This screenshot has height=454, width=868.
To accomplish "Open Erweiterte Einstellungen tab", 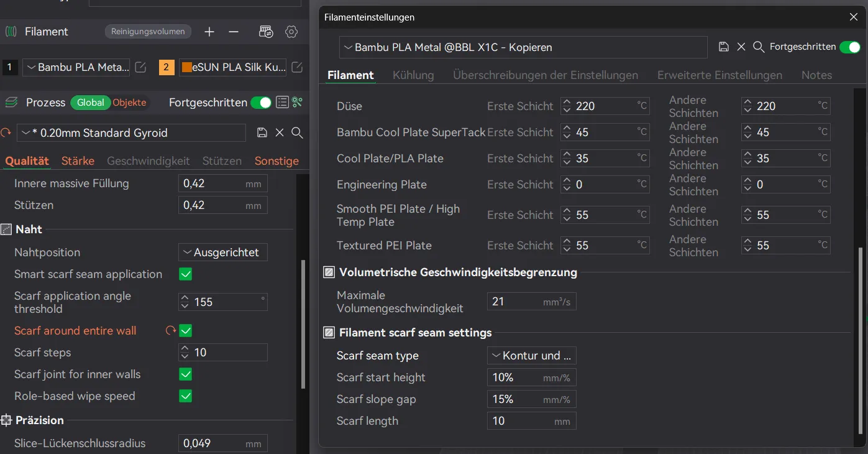I will 720,75.
